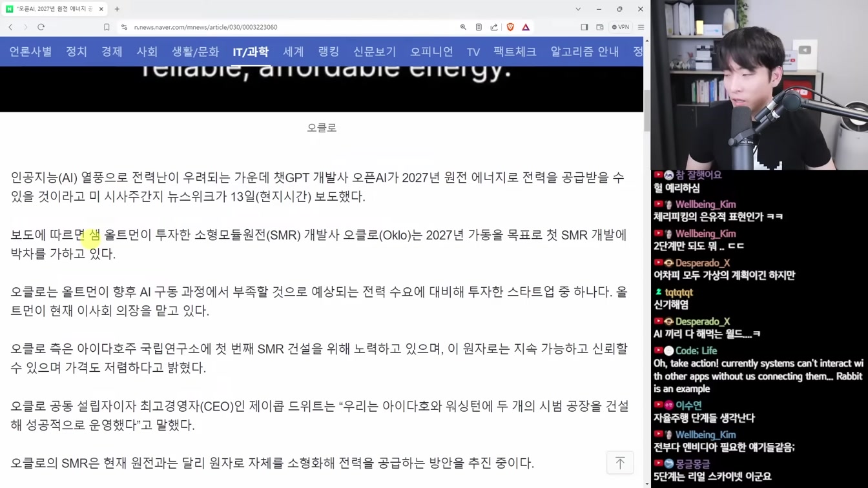Screen dimensions: 868x488
Task: Click the browser forward arrow
Action: [26, 27]
